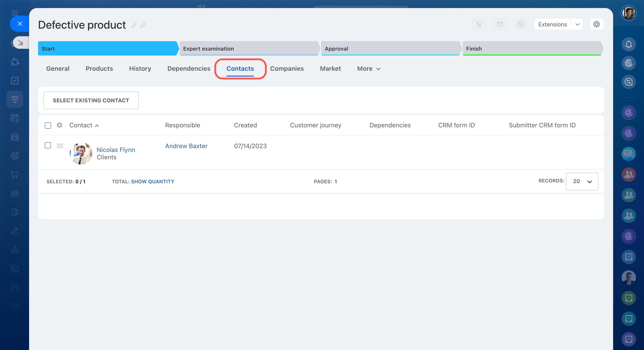Open the Nicolas Flynn contact link
Image resolution: width=644 pixels, height=350 pixels.
[116, 150]
